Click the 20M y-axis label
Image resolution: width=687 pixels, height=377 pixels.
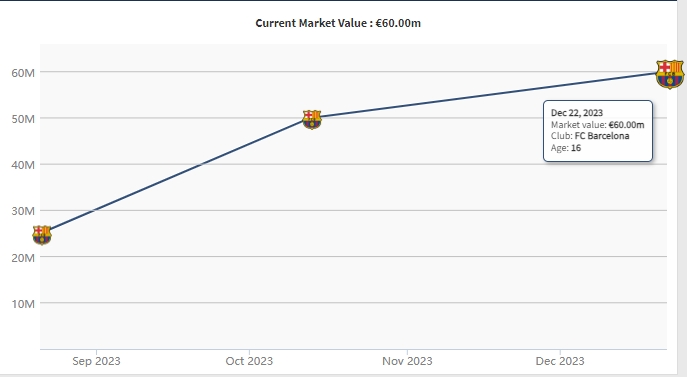click(x=23, y=258)
